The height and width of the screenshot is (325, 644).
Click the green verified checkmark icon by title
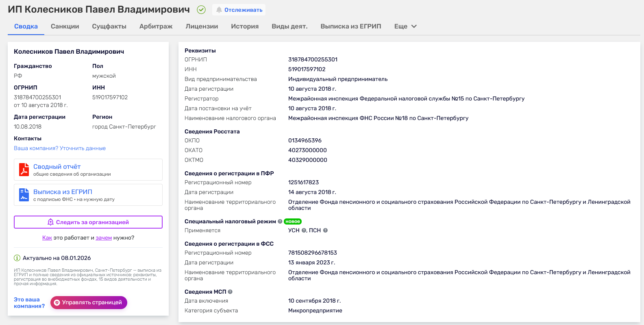click(201, 10)
